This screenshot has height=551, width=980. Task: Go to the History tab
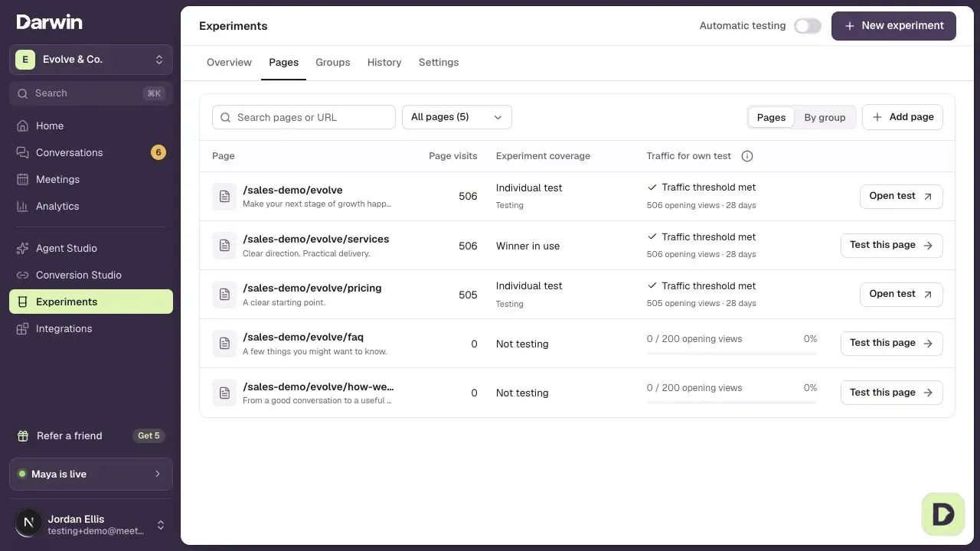[384, 63]
